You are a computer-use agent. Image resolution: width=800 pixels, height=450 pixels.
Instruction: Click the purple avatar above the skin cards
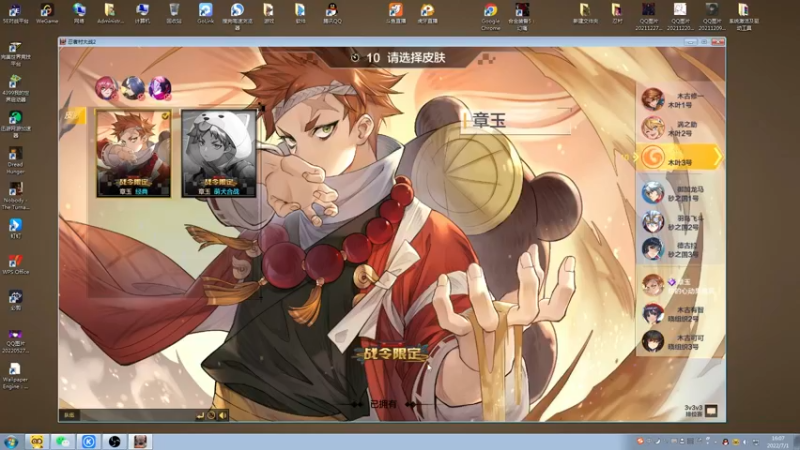(x=160, y=88)
